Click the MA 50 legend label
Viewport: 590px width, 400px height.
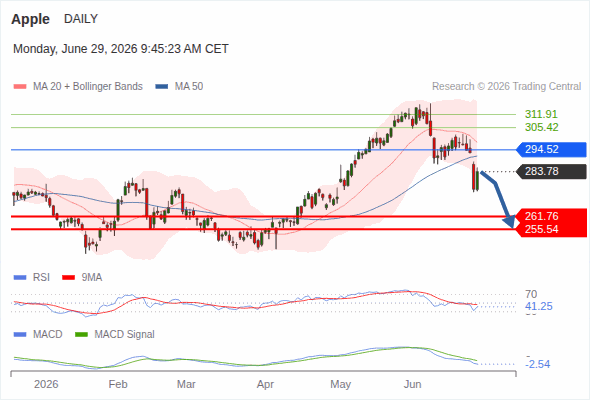pyautogui.click(x=189, y=87)
